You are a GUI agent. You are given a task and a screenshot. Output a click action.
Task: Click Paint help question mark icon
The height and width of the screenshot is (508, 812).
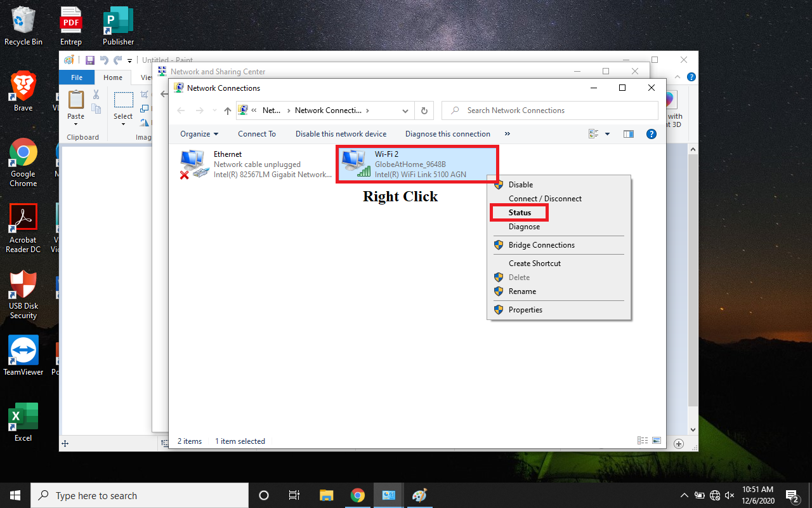(691, 77)
